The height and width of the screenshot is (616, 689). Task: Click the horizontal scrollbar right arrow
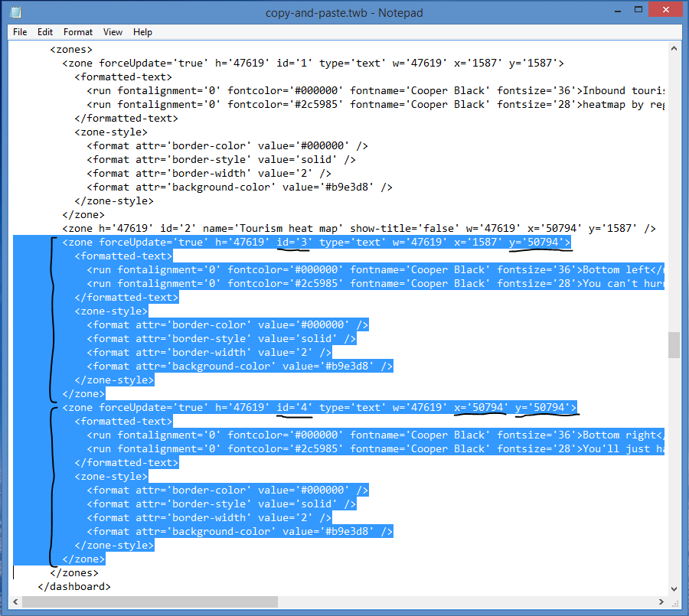[661, 601]
